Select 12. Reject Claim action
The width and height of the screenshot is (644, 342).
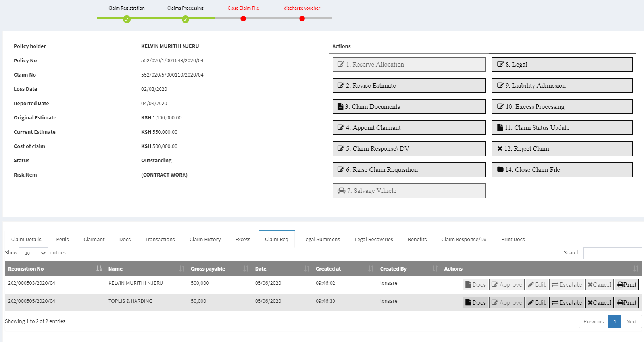tap(562, 148)
